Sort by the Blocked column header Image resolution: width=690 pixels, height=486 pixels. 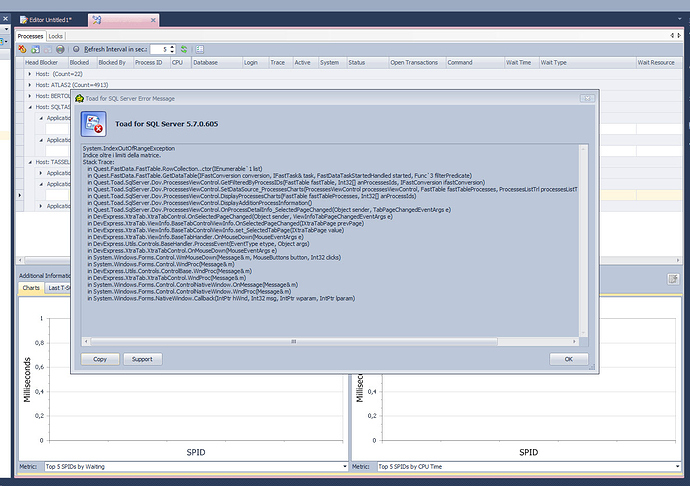tap(79, 63)
